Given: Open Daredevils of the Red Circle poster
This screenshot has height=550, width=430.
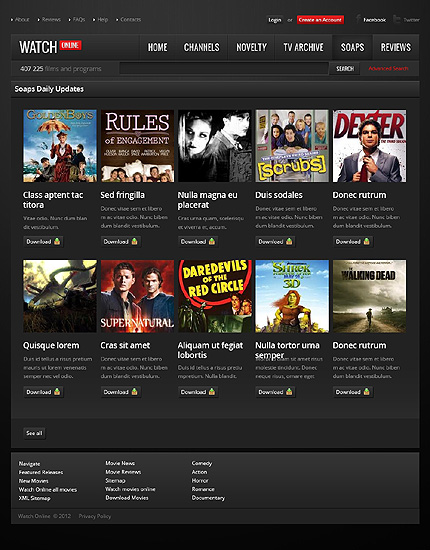Looking at the screenshot, I should [215, 296].
